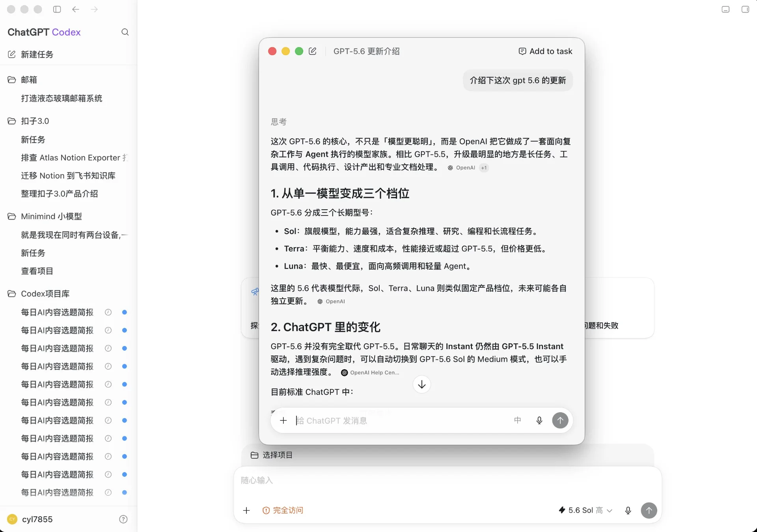Click 完全访问 permission button
Image resolution: width=757 pixels, height=532 pixels.
283,511
